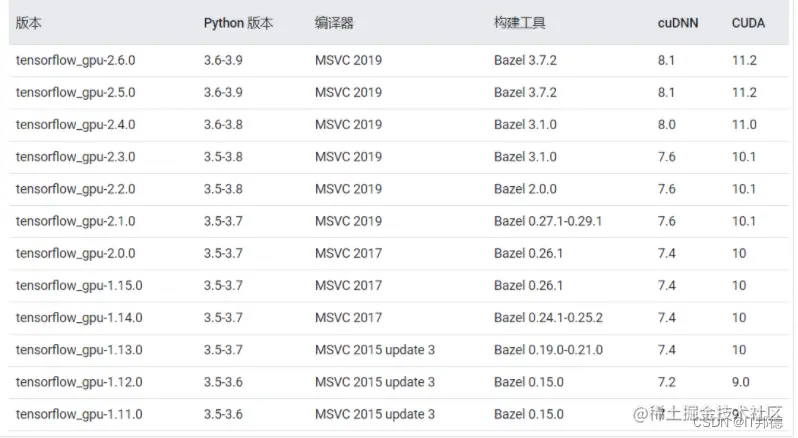Viewport: 798px width, 438px height.
Task: Select the tensorflow_gpu-1.15.0 cell
Action: pos(79,285)
